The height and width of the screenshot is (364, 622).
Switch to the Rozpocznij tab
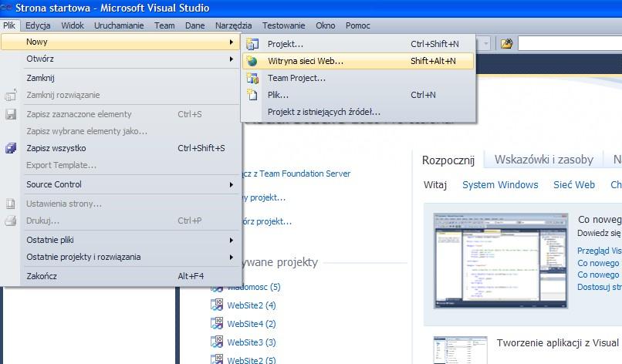point(448,160)
